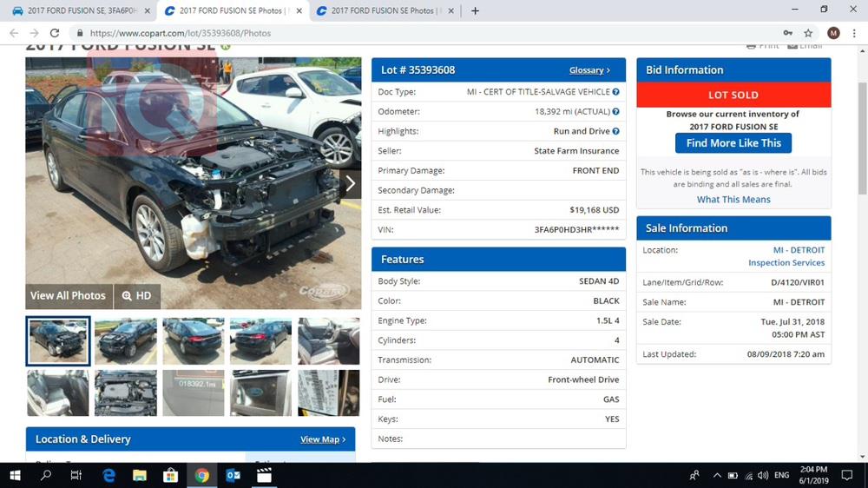Close the active Ford Fusion Photos tab
868x488 pixels.
pos(299,10)
